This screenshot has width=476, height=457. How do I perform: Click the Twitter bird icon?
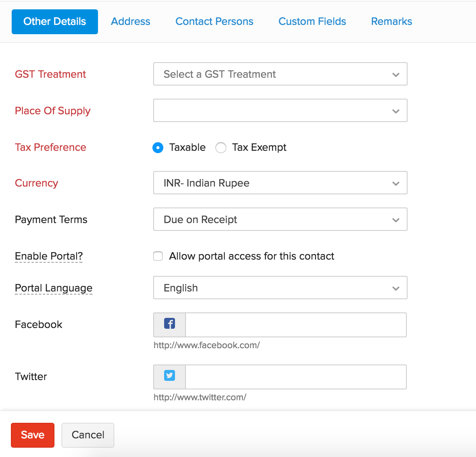[x=170, y=376]
